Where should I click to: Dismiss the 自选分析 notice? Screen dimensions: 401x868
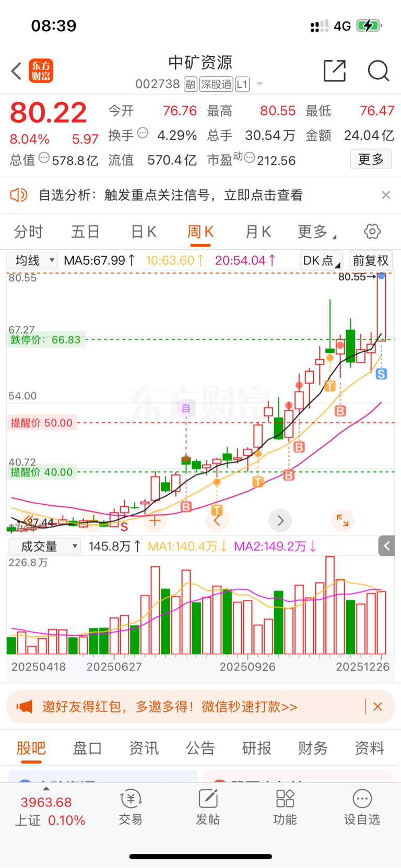pyautogui.click(x=386, y=195)
